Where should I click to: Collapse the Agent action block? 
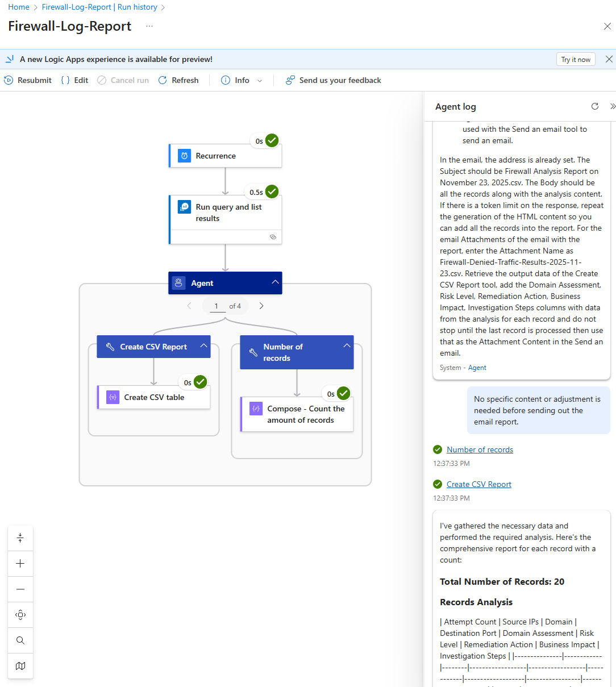[275, 282]
